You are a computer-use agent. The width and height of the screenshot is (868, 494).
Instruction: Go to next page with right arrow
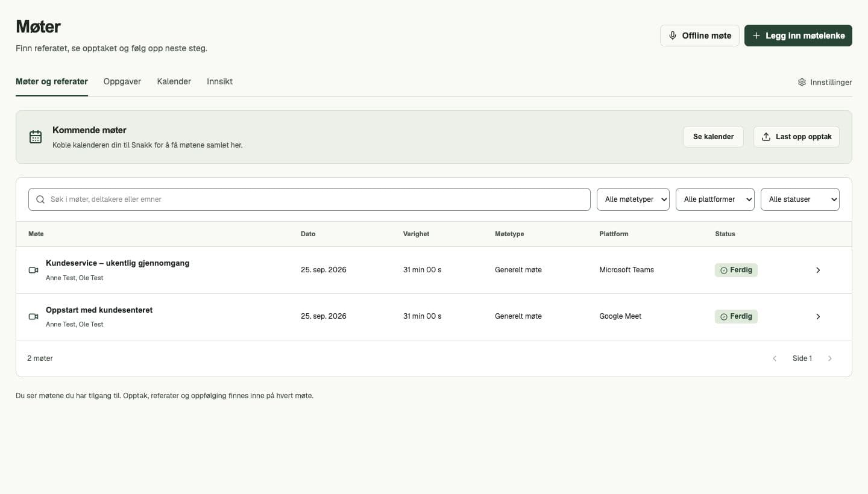pyautogui.click(x=830, y=358)
